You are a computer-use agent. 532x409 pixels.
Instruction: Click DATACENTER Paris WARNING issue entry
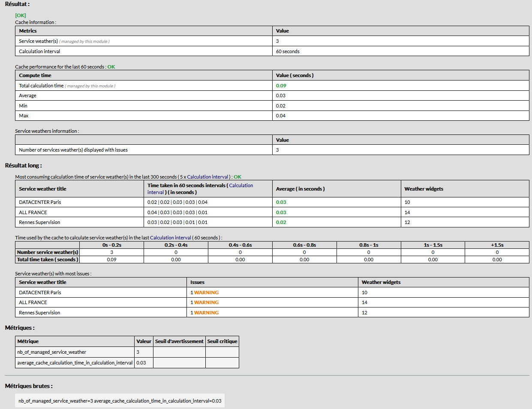[206, 293]
